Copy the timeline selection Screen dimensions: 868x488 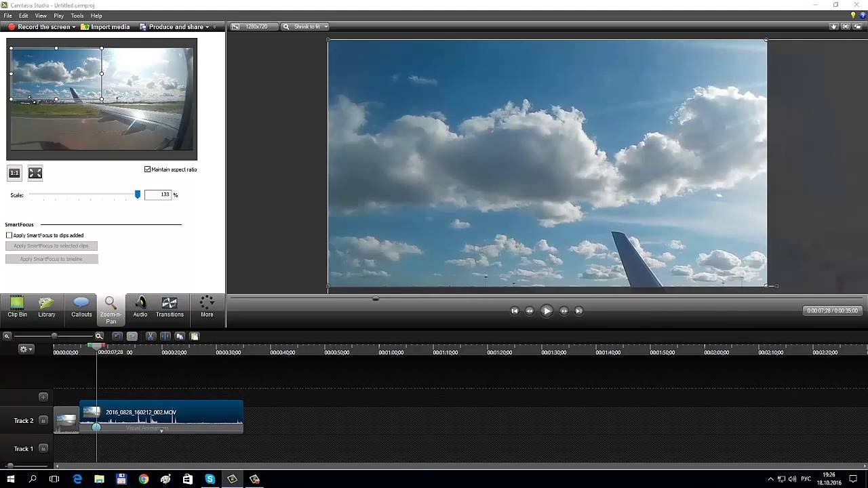point(180,336)
